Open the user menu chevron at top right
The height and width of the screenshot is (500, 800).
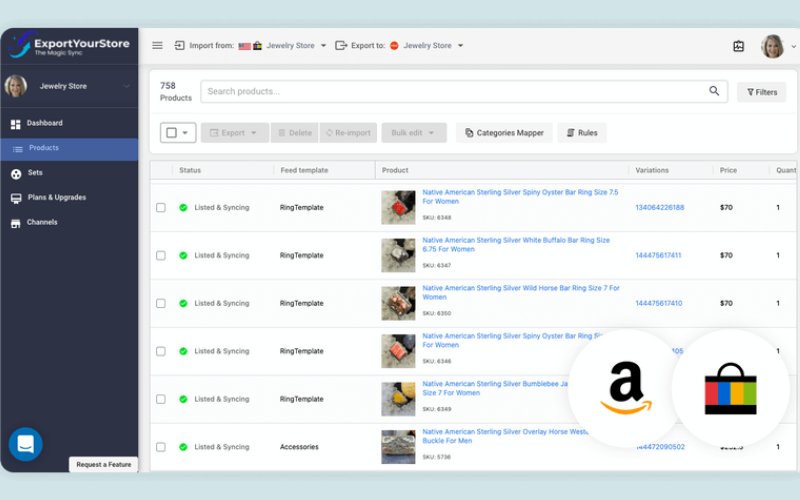click(793, 46)
